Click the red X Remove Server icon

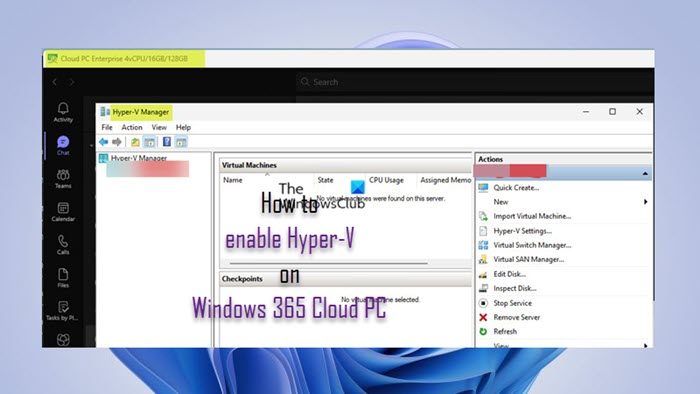click(x=483, y=317)
